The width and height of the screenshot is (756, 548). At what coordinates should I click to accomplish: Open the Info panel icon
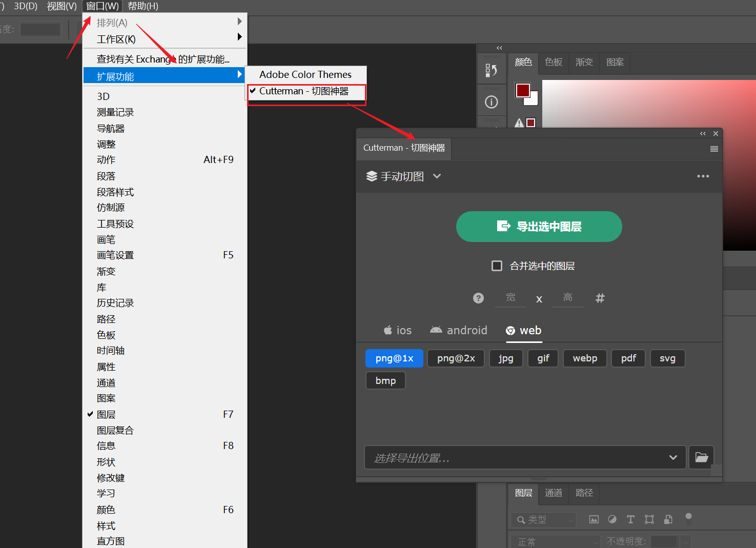click(491, 103)
